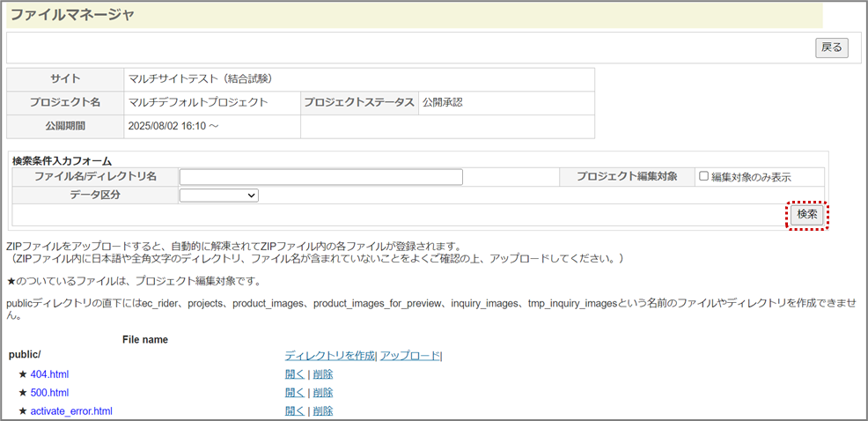The height and width of the screenshot is (421, 868).
Task: Click 開く in the 500.html row
Action: tap(294, 393)
